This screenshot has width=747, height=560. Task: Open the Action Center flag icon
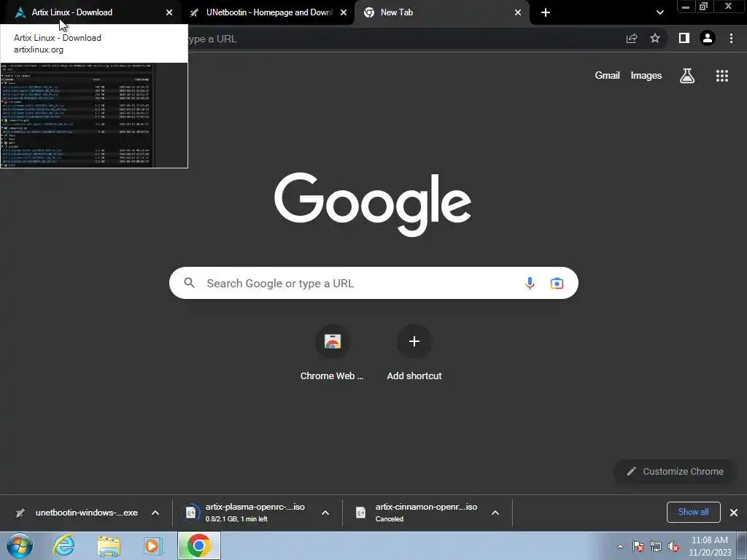click(638, 546)
